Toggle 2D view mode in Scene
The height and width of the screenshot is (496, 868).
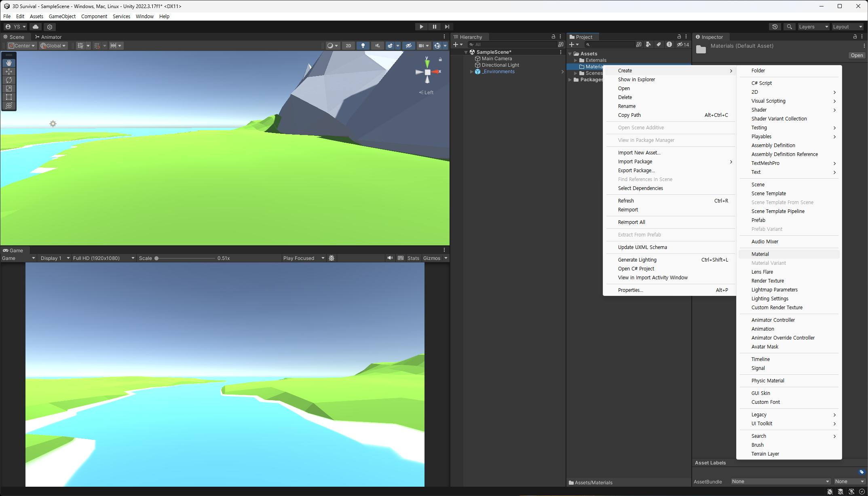348,46
